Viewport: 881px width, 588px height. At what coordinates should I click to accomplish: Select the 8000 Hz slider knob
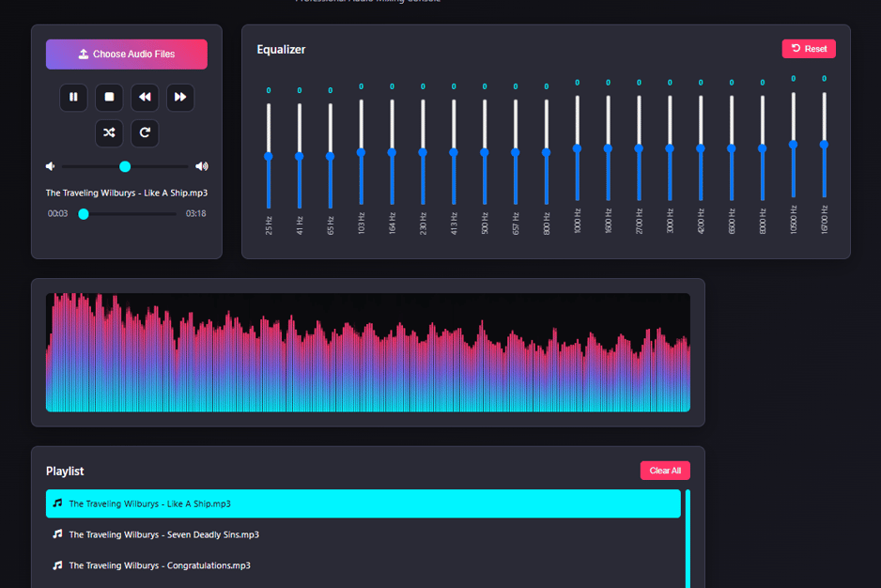point(763,148)
